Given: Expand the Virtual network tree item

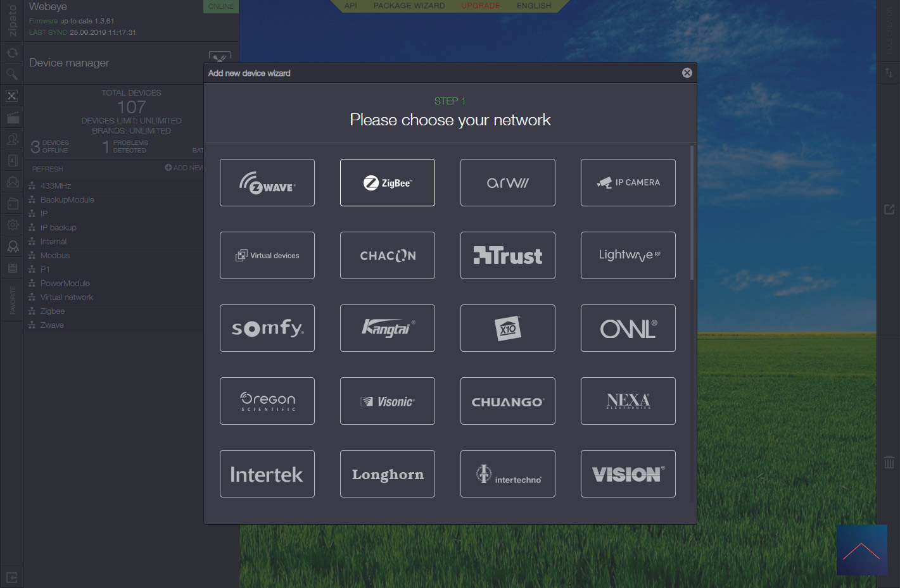Looking at the screenshot, I should point(67,297).
